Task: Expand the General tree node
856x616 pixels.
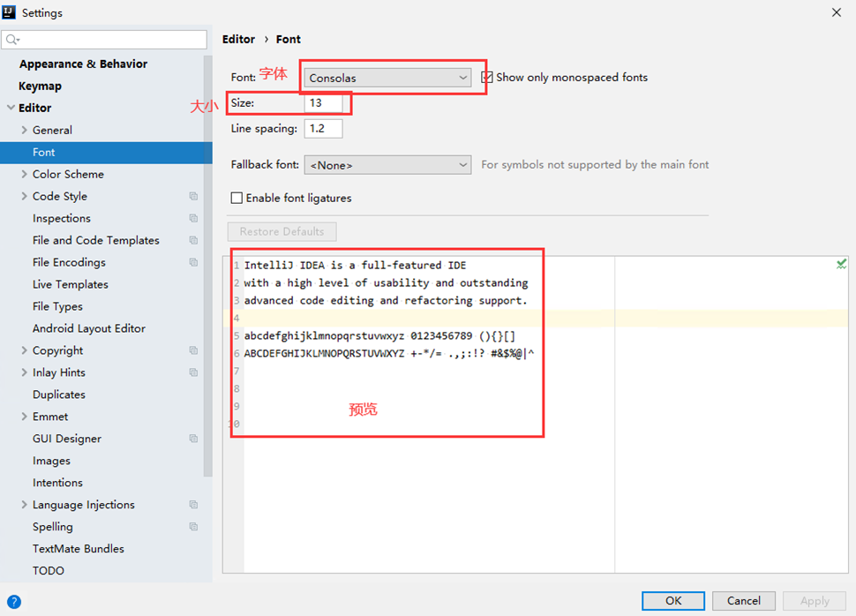Action: click(x=24, y=130)
